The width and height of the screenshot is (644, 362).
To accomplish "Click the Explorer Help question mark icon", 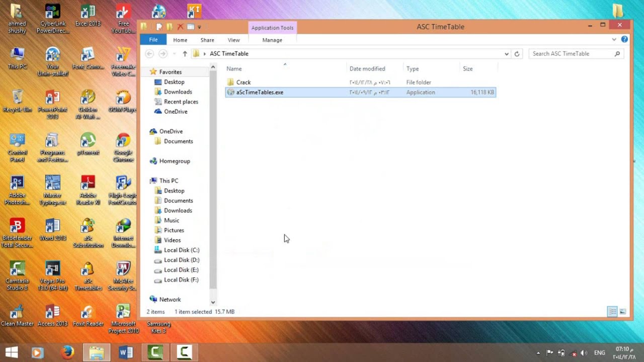I will (624, 39).
